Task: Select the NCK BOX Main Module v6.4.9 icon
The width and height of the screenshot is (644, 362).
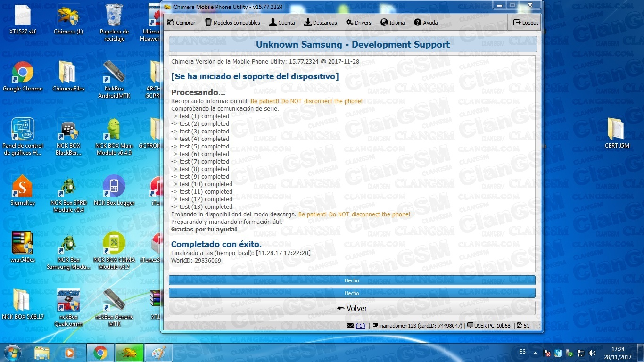Action: coord(114,137)
